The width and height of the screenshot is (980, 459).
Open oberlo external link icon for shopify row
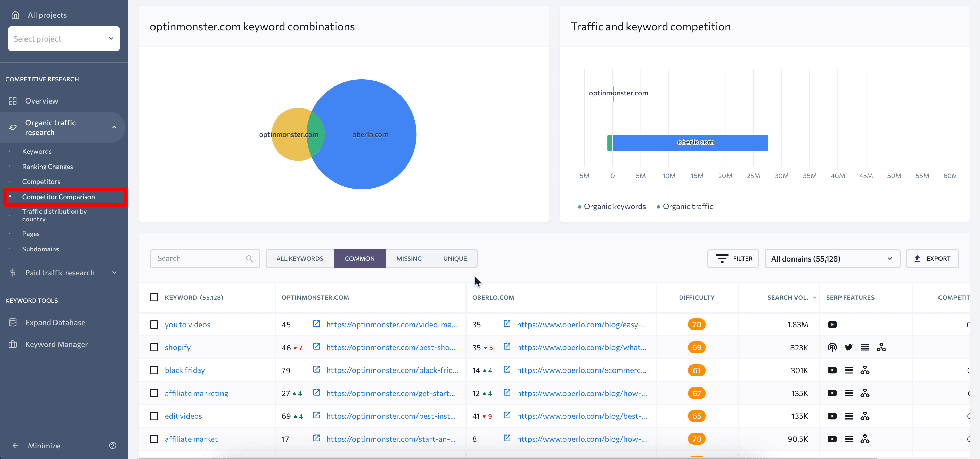(507, 346)
